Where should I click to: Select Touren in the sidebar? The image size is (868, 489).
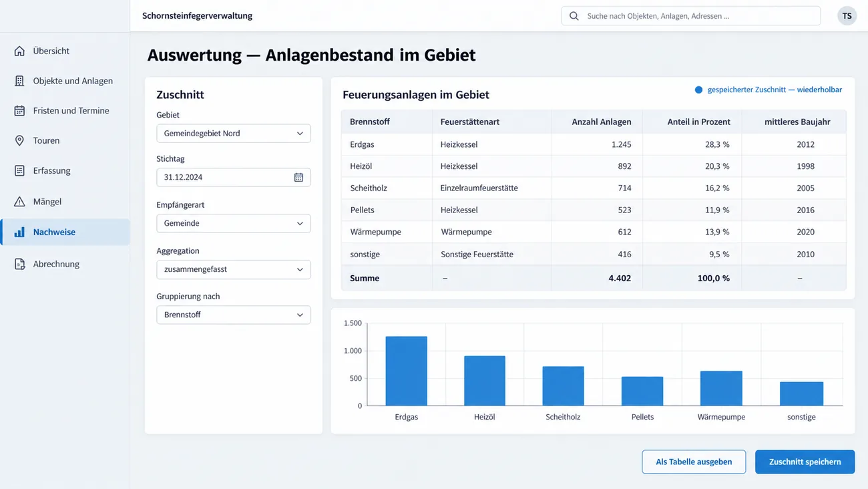tap(65, 141)
